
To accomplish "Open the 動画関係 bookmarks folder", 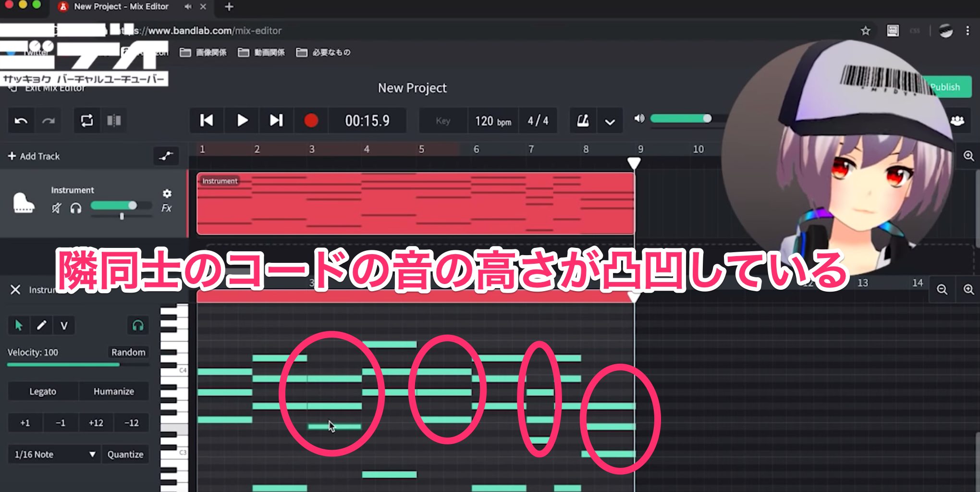I will [261, 52].
